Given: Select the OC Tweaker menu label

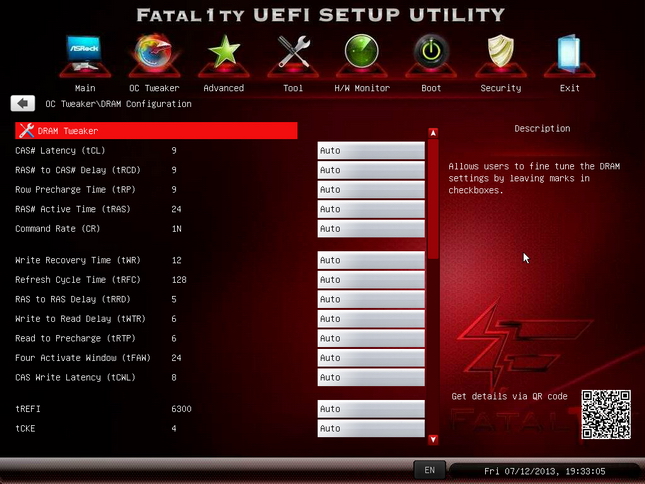Looking at the screenshot, I should click(154, 88).
